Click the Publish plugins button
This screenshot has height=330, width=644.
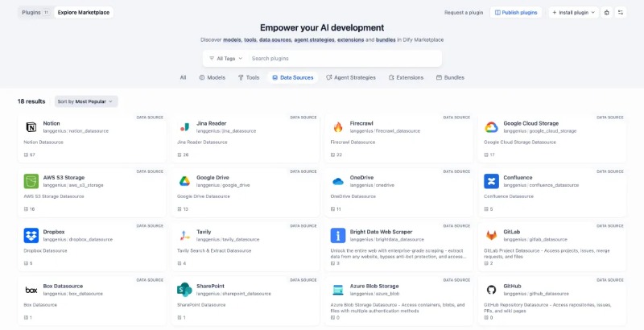point(515,12)
